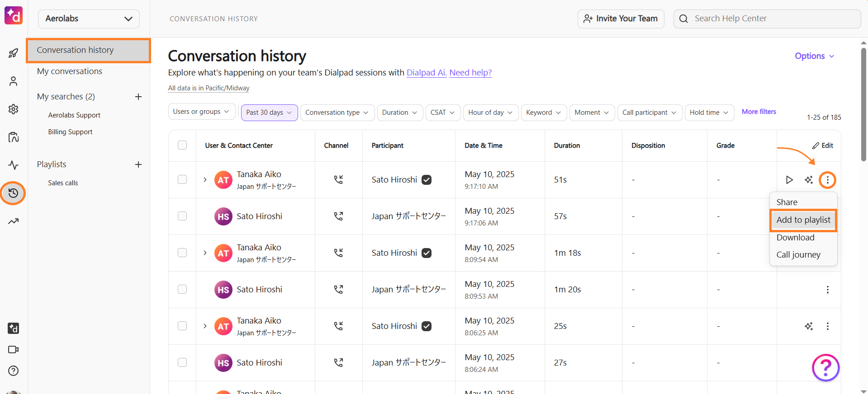
Task: Open more actions for 8:09:53 AM call
Action: [828, 290]
